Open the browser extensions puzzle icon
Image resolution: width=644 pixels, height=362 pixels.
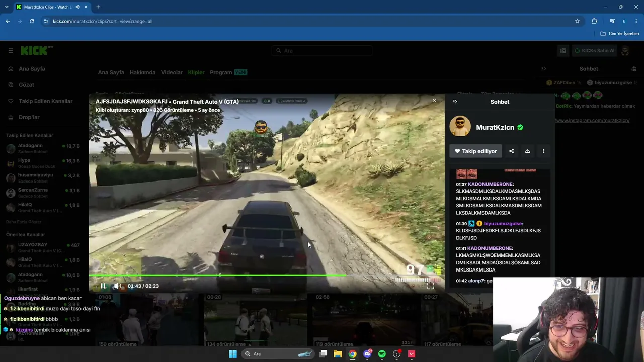pos(594,21)
